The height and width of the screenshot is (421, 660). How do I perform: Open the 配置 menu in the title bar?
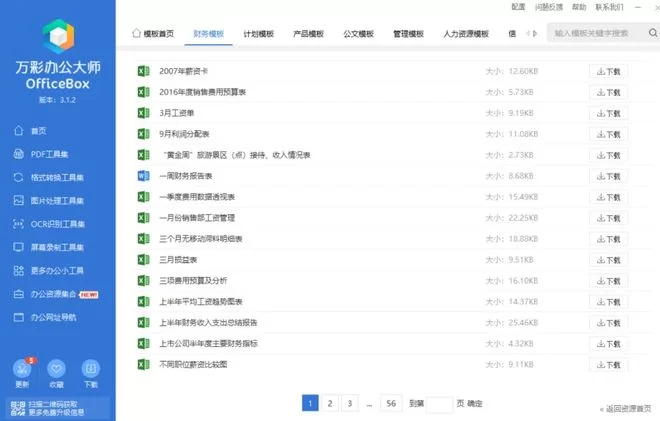tap(518, 7)
